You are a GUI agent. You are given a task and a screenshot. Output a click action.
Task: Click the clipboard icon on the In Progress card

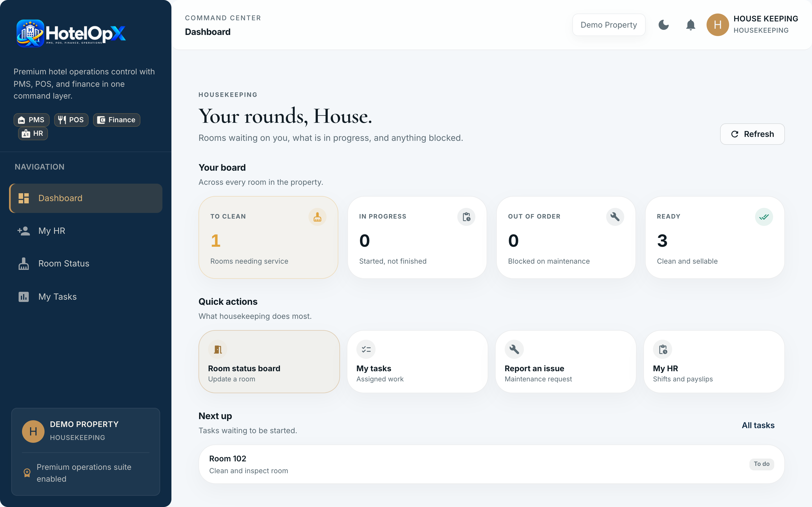(x=466, y=217)
